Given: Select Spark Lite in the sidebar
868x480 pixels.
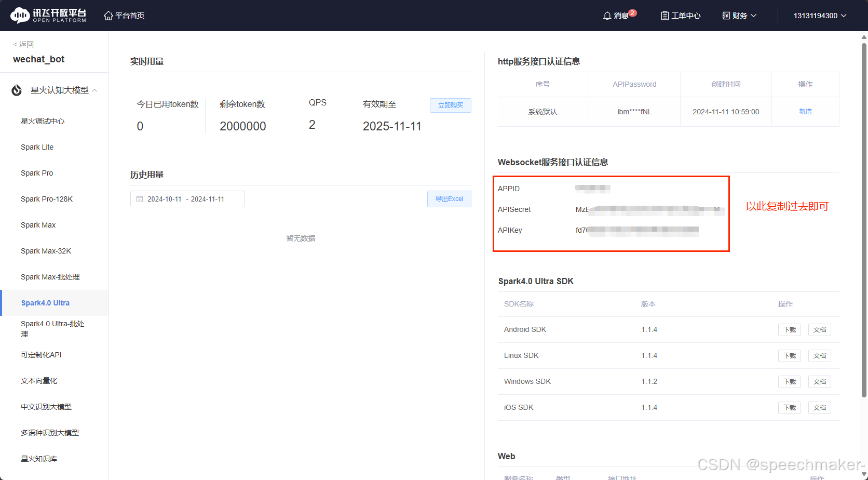Looking at the screenshot, I should [x=37, y=147].
